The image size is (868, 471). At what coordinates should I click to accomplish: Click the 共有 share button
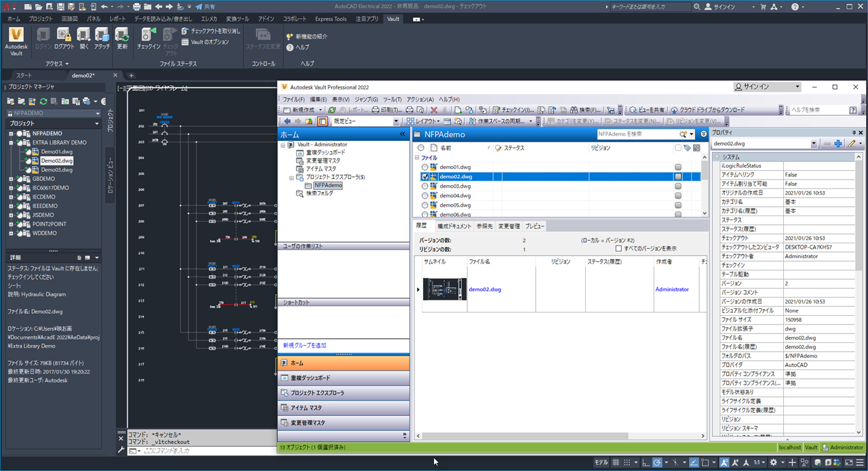pyautogui.click(x=204, y=7)
